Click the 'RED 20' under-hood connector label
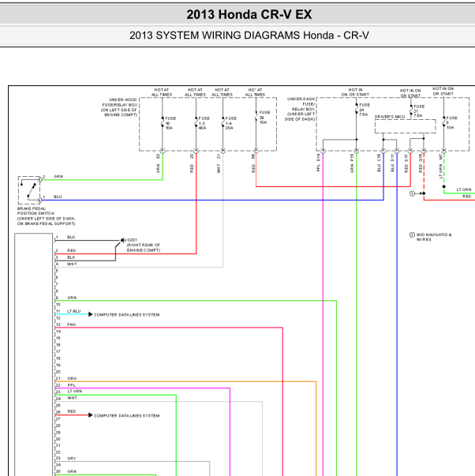The image size is (475, 476). 192,163
